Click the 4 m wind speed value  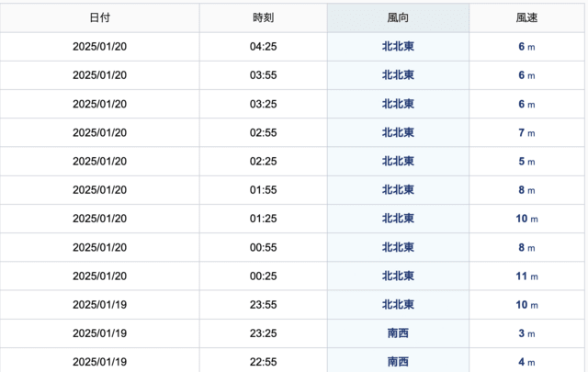point(526,362)
